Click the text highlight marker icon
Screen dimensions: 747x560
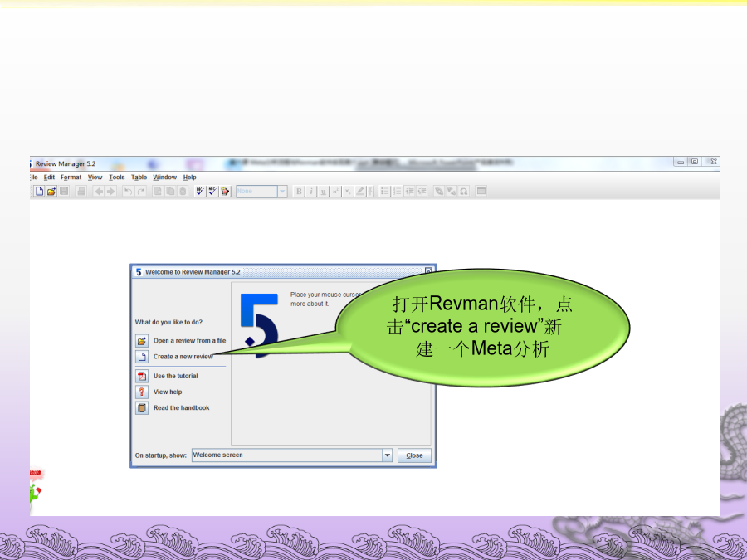click(361, 192)
